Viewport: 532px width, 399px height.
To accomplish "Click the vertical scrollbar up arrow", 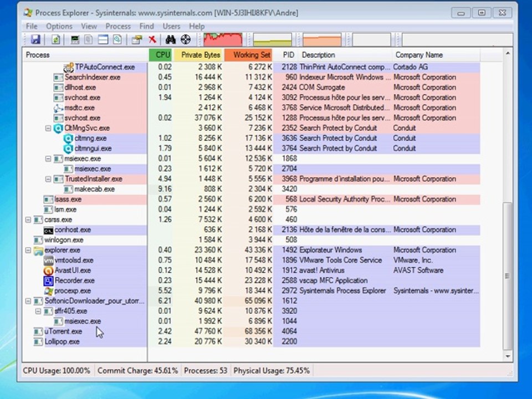I will [x=508, y=54].
